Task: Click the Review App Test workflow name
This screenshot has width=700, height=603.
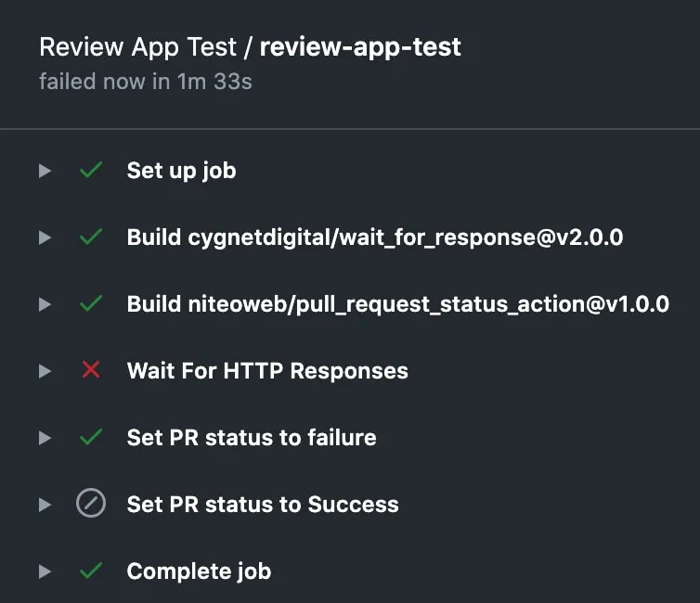Action: click(x=138, y=47)
